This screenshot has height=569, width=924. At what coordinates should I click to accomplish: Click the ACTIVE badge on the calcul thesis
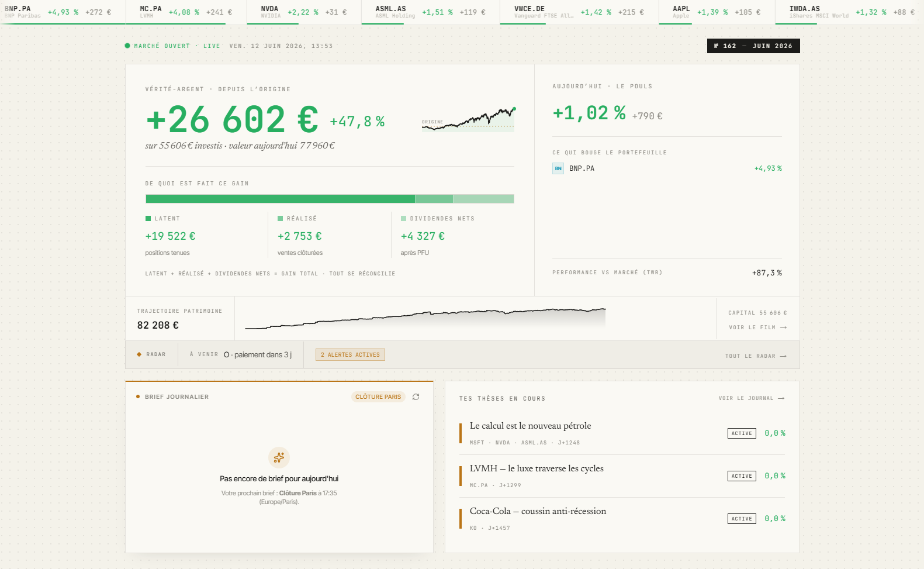[x=742, y=433]
